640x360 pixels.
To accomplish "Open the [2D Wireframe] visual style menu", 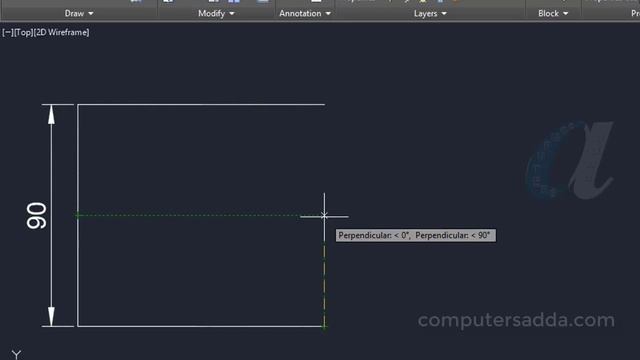I will coord(62,32).
